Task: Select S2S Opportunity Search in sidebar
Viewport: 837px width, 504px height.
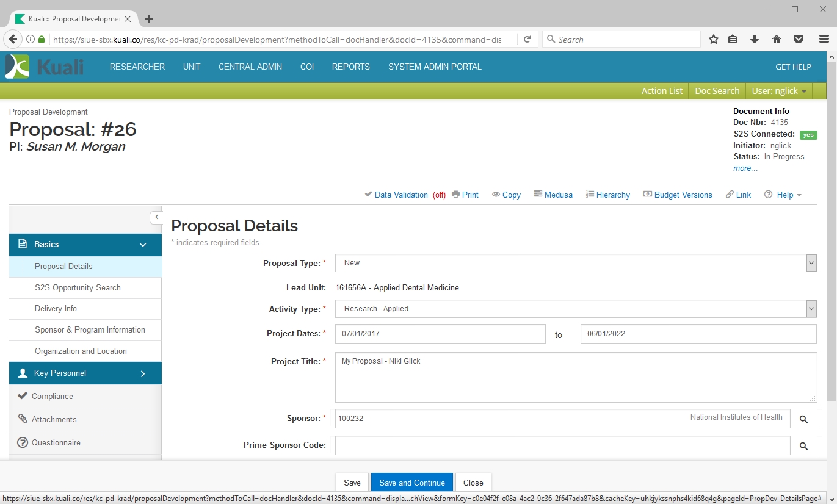Action: (78, 288)
